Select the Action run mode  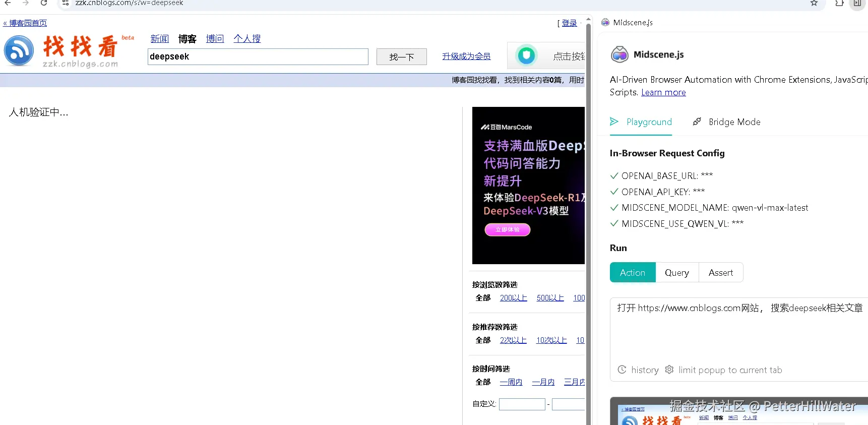coord(633,272)
